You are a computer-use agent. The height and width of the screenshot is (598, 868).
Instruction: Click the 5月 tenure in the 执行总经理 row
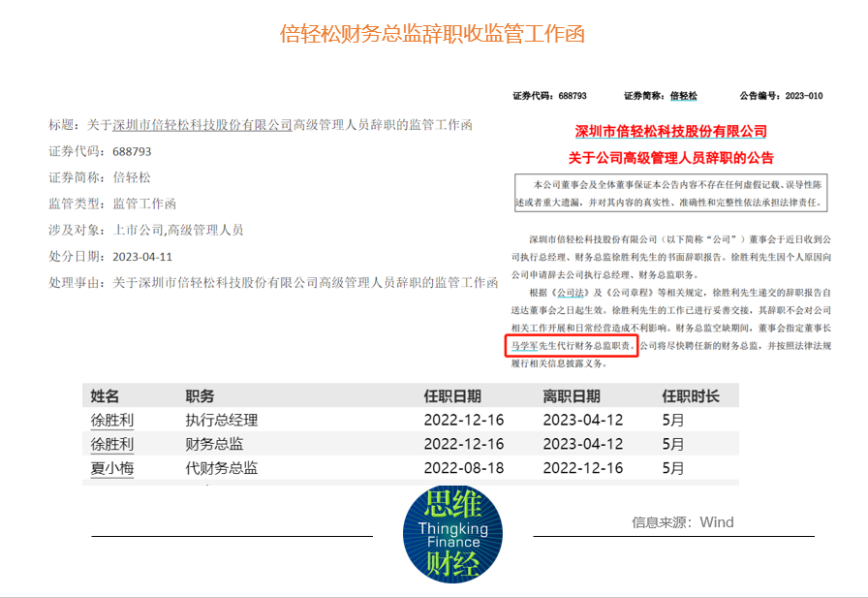673,421
